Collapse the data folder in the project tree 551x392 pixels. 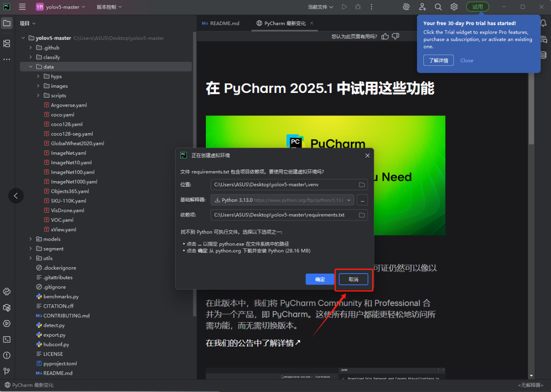point(30,67)
